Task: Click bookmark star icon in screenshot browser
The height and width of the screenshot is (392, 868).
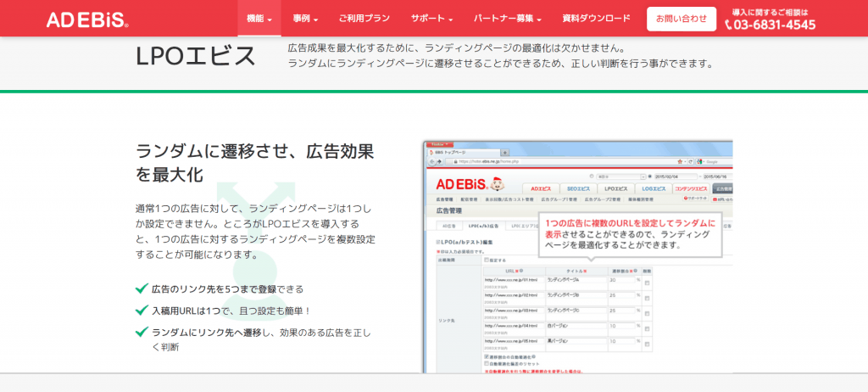Action: pos(680,162)
